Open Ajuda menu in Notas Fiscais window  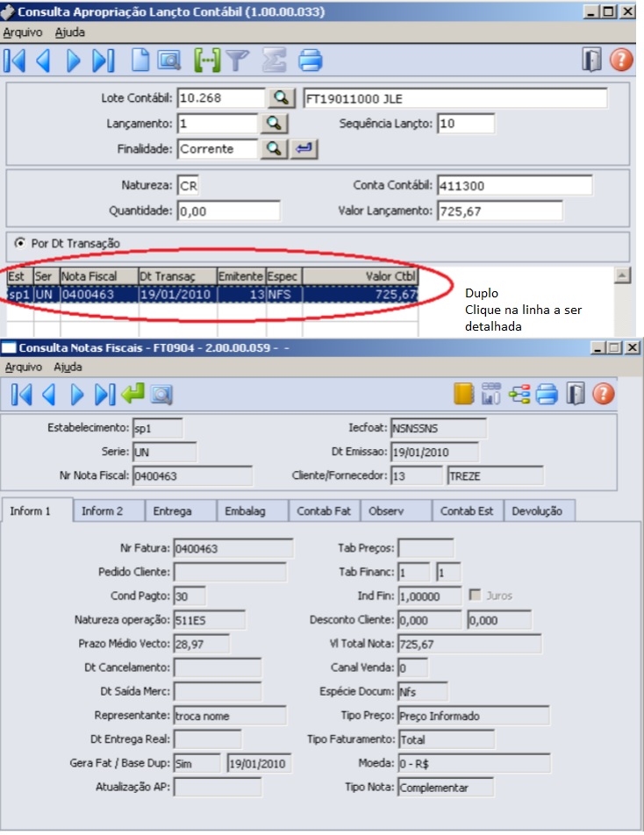(x=68, y=367)
